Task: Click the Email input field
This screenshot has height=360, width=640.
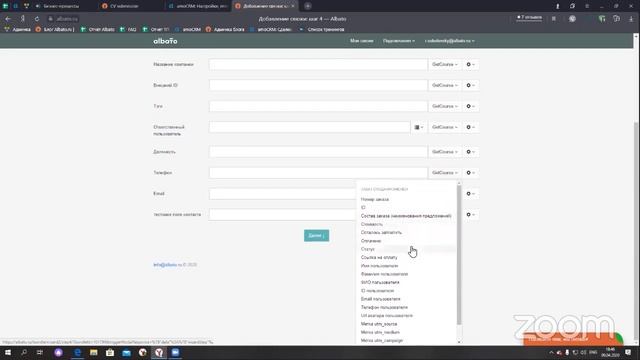Action: click(282, 194)
